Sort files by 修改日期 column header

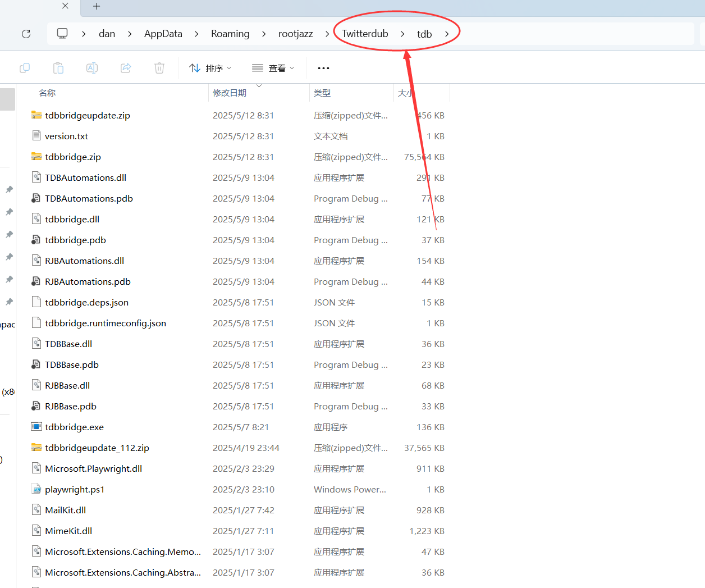230,93
